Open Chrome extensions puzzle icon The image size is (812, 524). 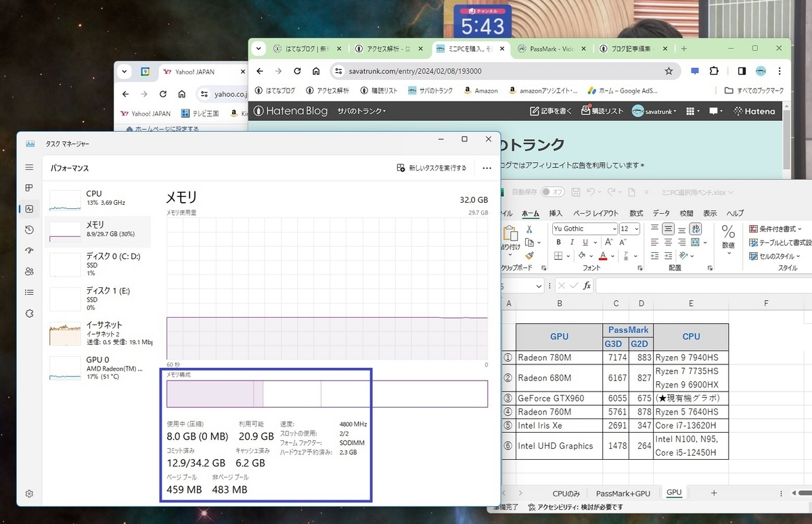click(714, 71)
